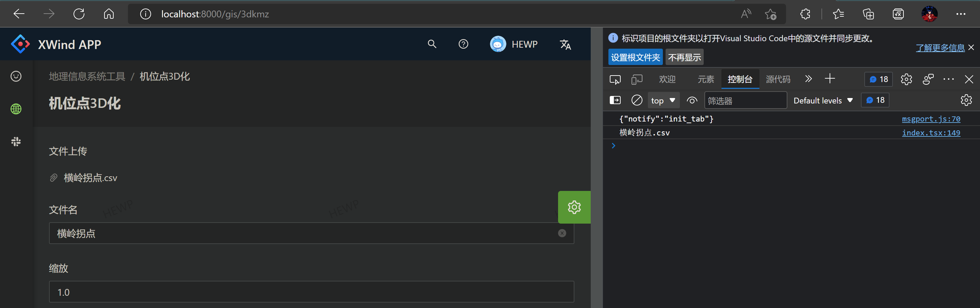
Task: Open DevTools settings gear
Action: pyautogui.click(x=906, y=79)
